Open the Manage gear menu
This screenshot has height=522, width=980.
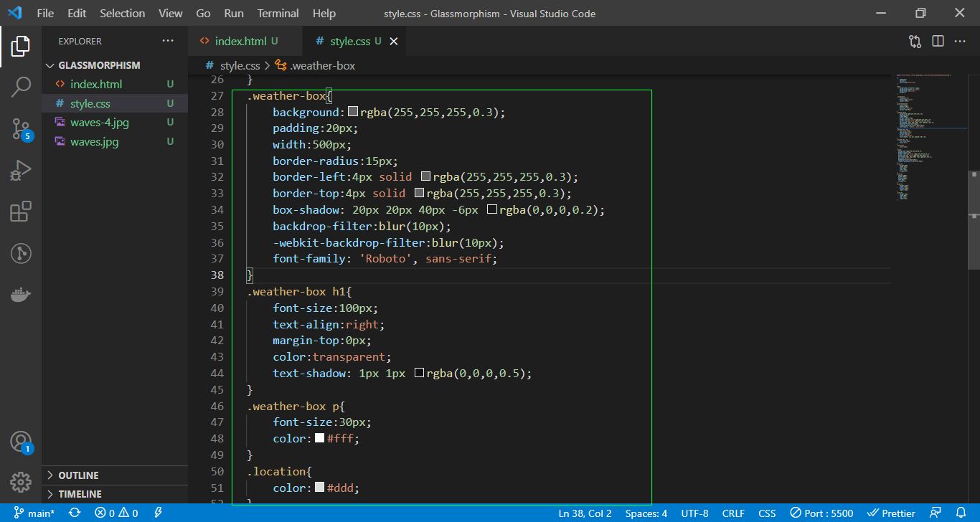tap(21, 482)
